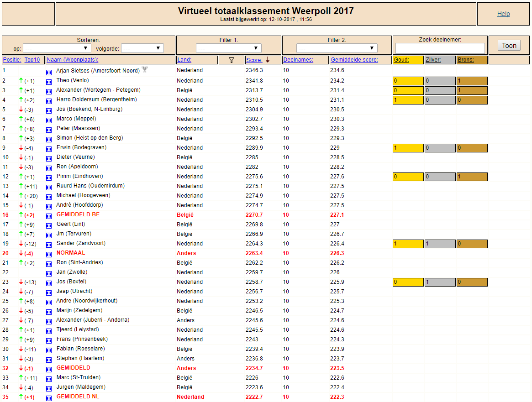This screenshot has height=402, width=532.
Task: Focus the Zoek deelnemer search field
Action: (440, 48)
